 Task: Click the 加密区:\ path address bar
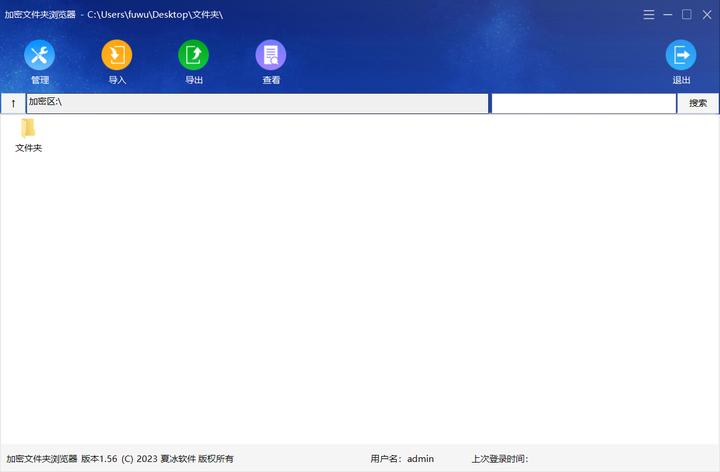pos(257,103)
